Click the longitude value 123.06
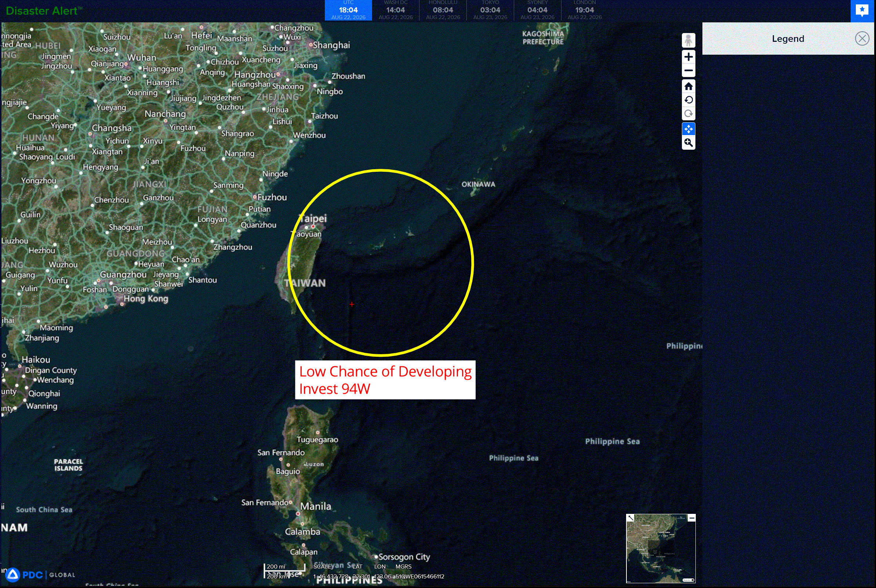The height and width of the screenshot is (588, 876). point(382,576)
